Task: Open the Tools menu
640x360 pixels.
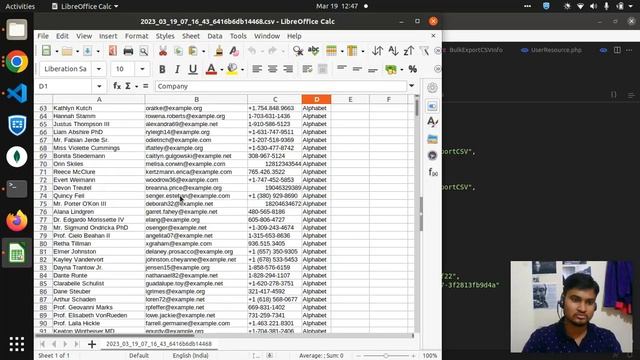Action: [238, 36]
